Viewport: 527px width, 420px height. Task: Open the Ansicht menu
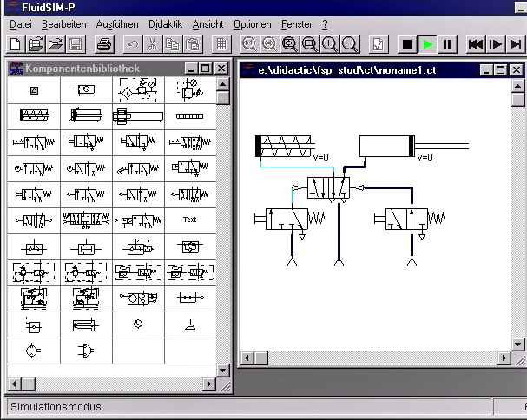208,24
